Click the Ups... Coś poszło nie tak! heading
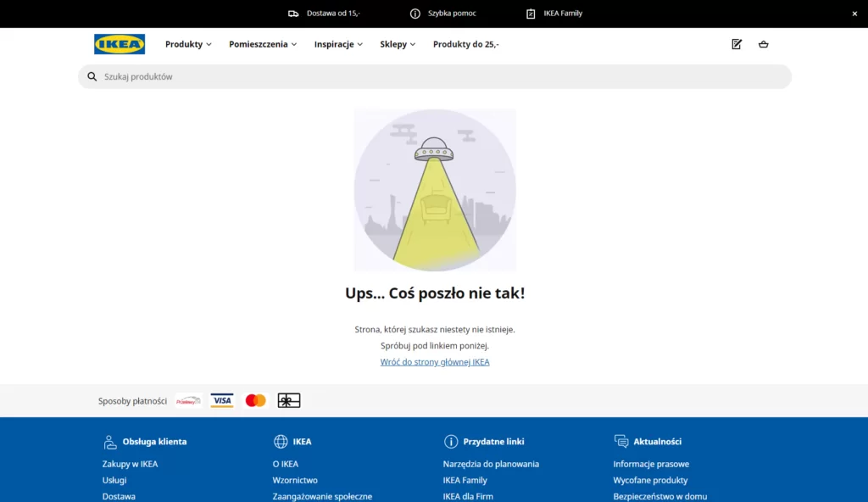 click(x=435, y=293)
